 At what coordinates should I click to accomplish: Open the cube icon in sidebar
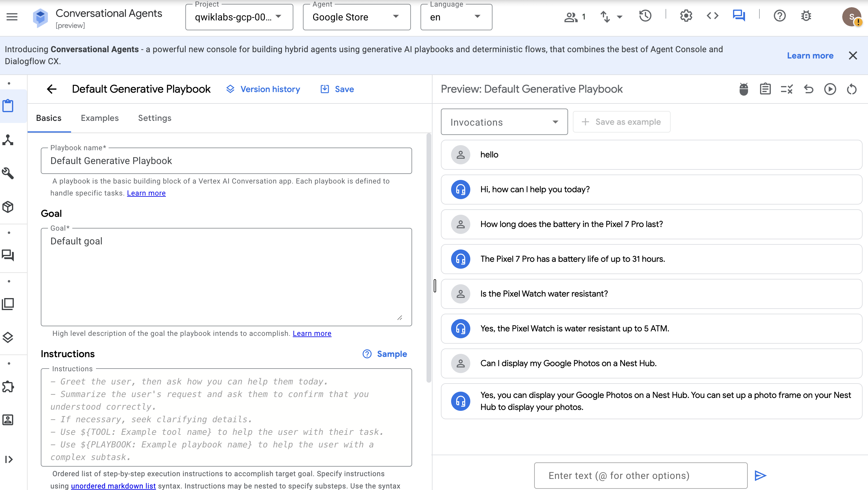[8, 207]
